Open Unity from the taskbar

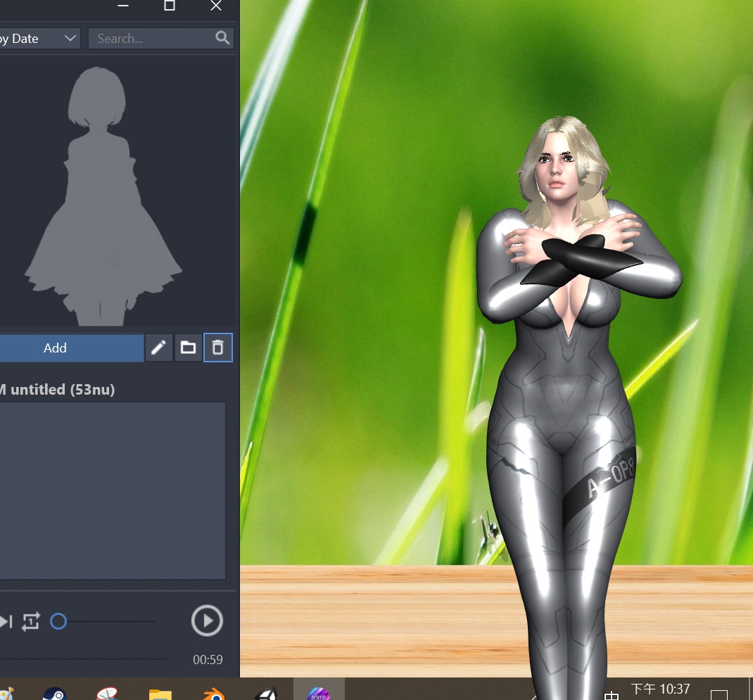(x=266, y=694)
